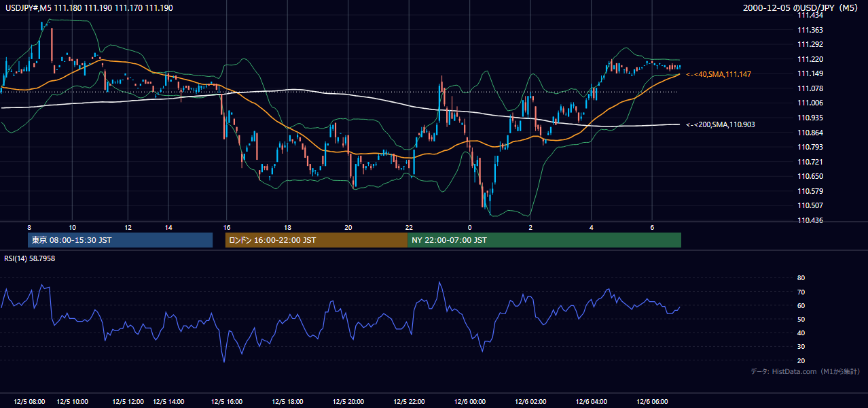Click RSI scale value 40
This screenshot has width=868, height=408.
point(801,333)
